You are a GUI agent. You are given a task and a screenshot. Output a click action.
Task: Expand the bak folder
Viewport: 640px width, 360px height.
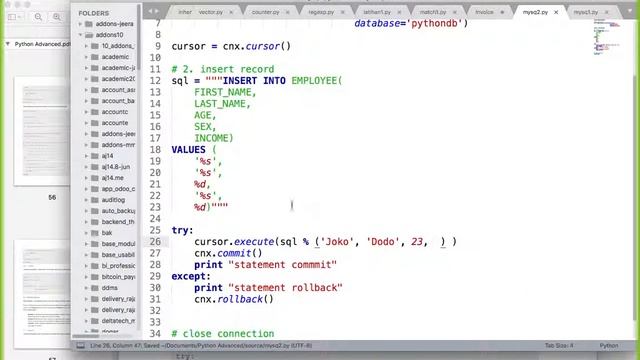(86, 233)
